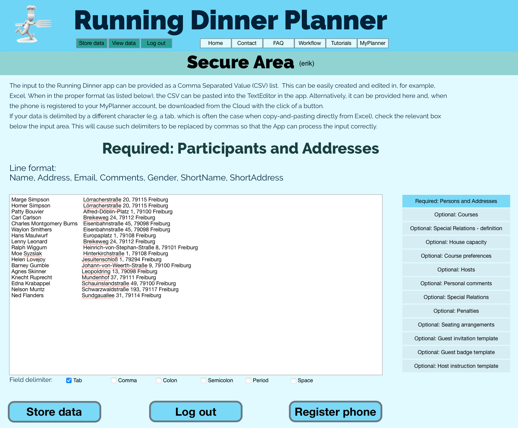Click the running chef logo icon
This screenshot has height=428, width=518.
pos(33,24)
